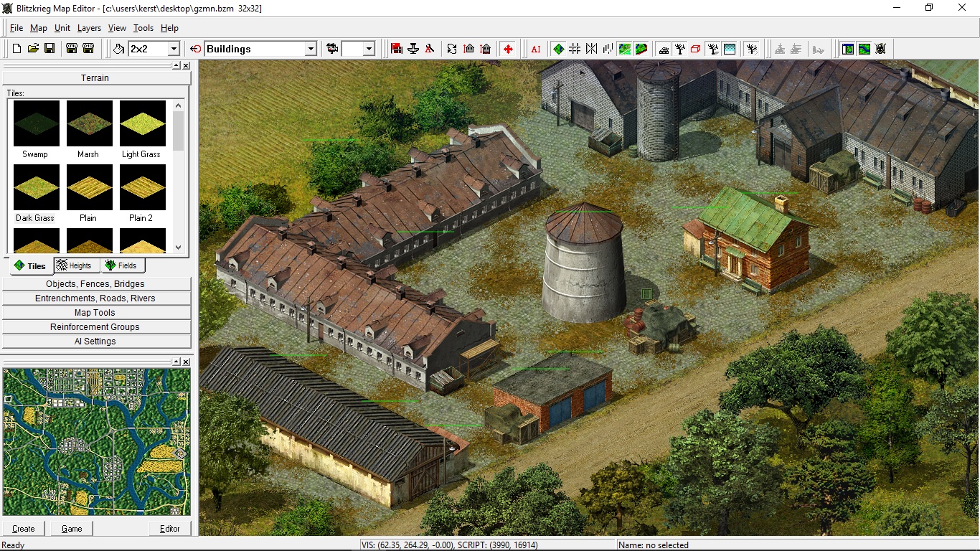
Task: Open the Map menu
Action: coord(39,28)
